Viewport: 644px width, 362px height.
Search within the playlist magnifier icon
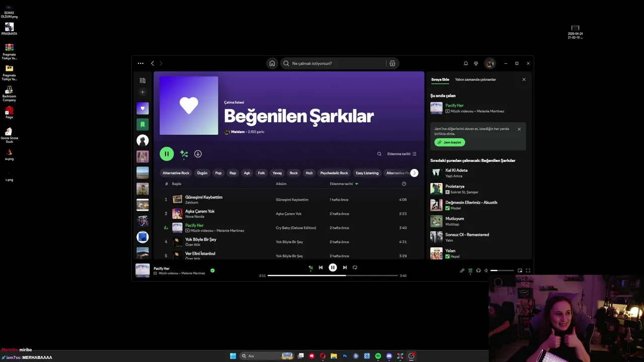click(x=379, y=154)
